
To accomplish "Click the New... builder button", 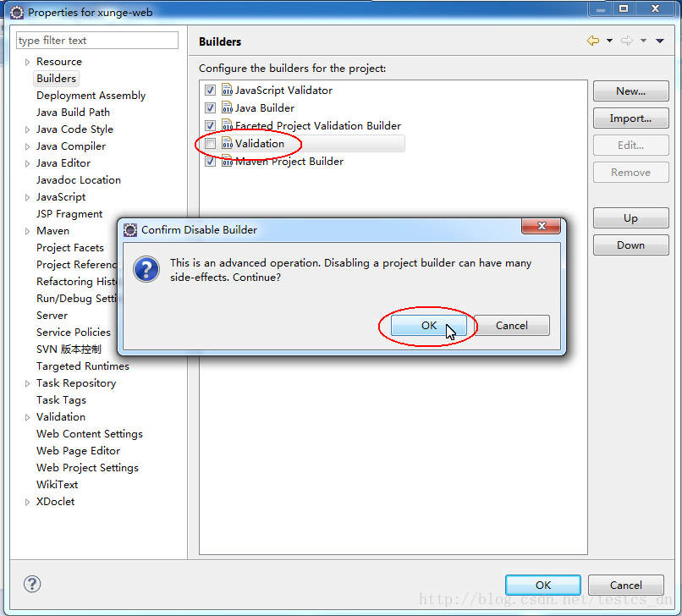I will (630, 91).
